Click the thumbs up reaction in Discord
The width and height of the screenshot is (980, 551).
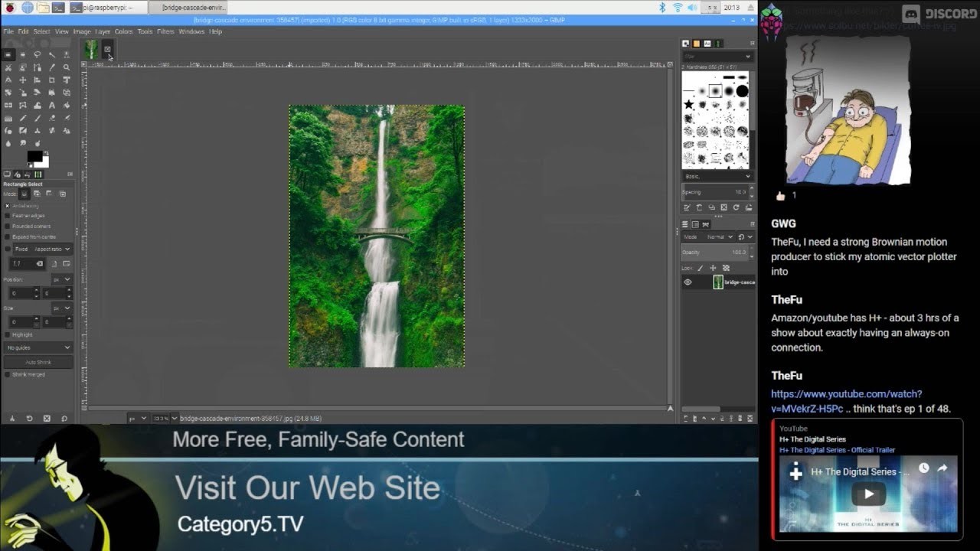tap(786, 196)
